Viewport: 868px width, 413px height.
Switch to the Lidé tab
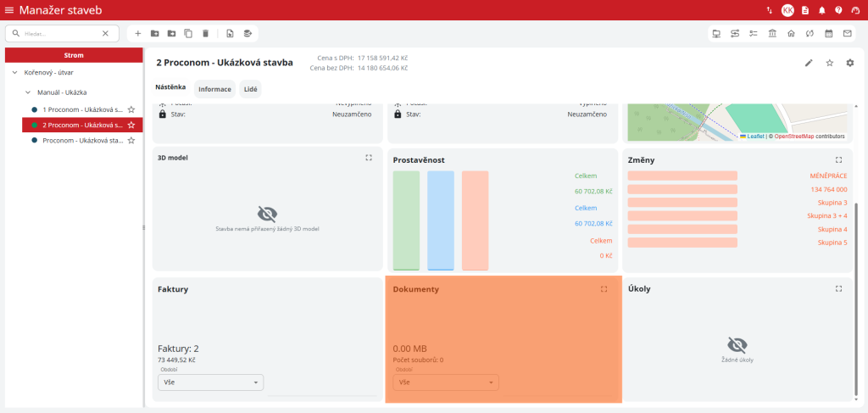coord(251,89)
